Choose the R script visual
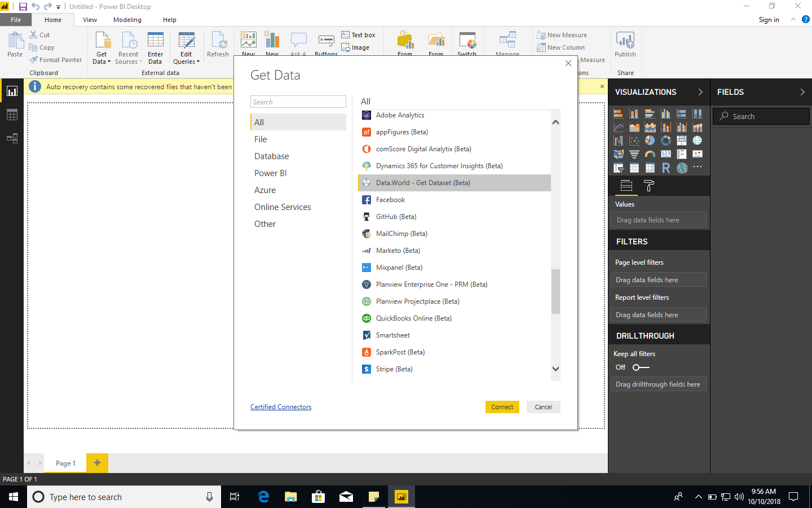This screenshot has width=812, height=508. pos(666,168)
